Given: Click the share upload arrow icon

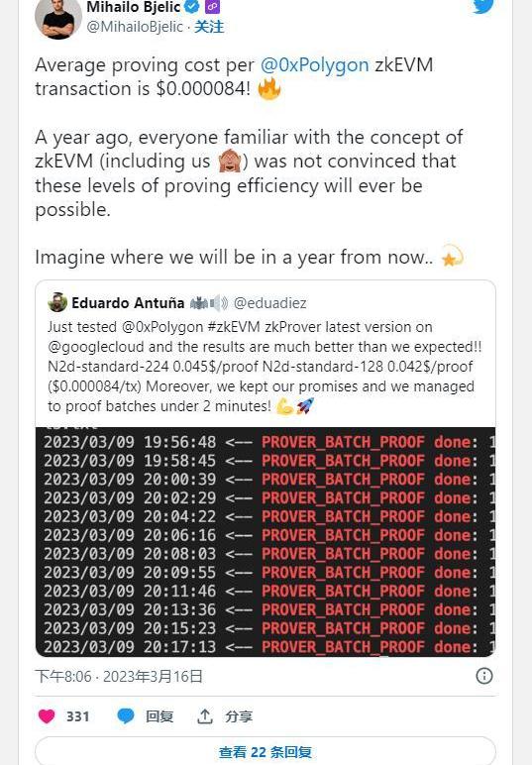Looking at the screenshot, I should point(205,716).
